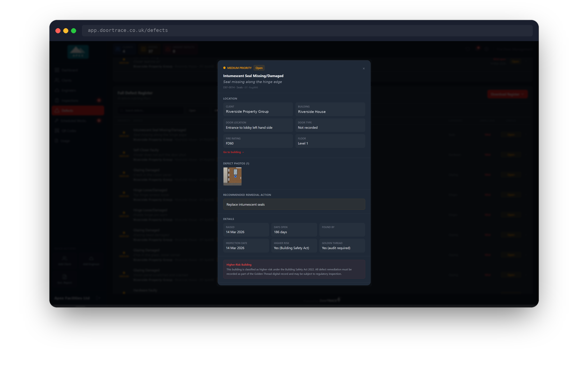Click the Apex logo in sidebar
This screenshot has height=378, width=588.
click(78, 52)
